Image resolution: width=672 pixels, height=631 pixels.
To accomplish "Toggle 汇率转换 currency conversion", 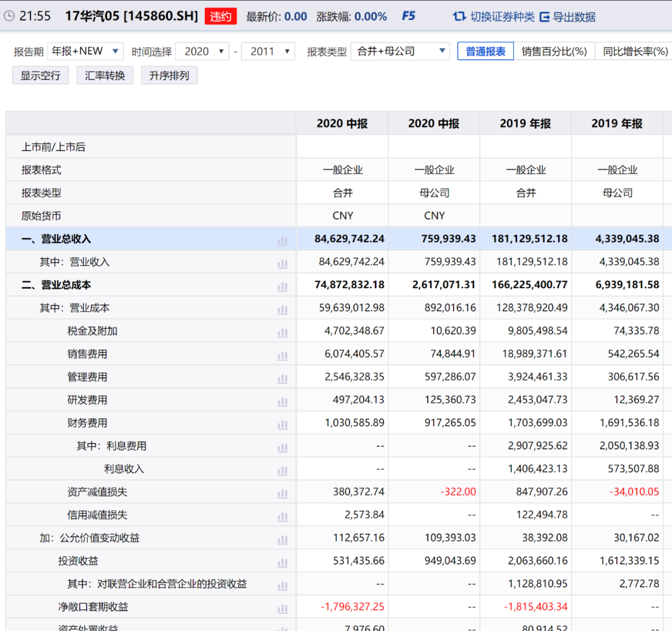I will tap(105, 75).
